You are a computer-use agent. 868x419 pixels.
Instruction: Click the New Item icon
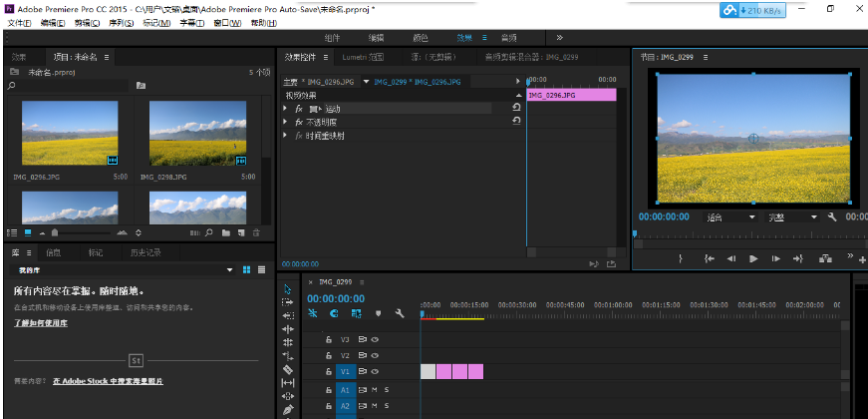click(241, 232)
